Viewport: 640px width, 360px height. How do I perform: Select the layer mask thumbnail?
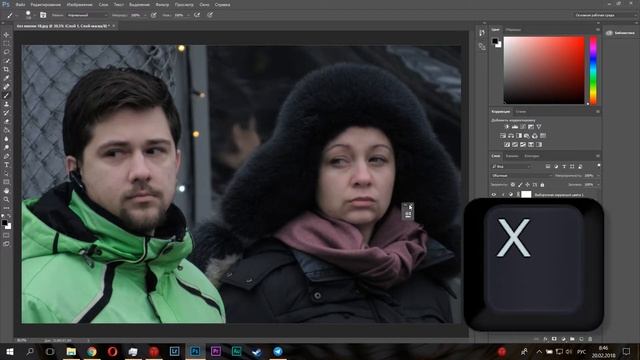coord(527,195)
